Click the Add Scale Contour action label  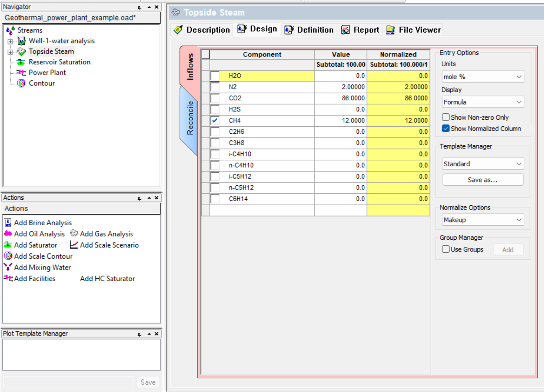43,256
